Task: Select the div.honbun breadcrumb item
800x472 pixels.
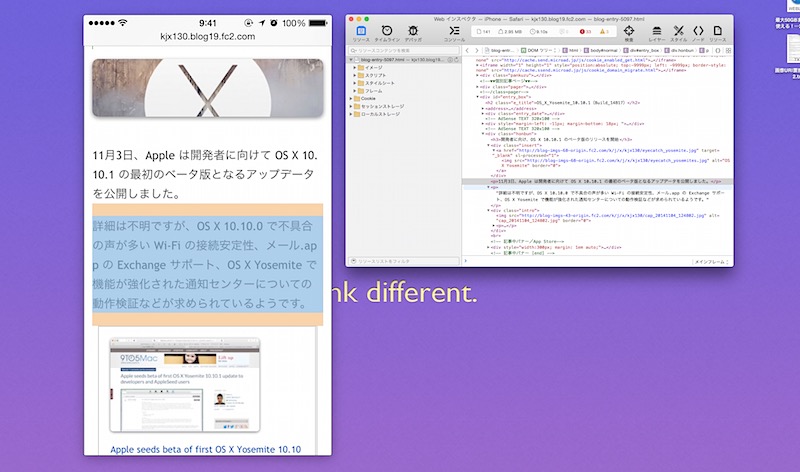Action: pos(679,51)
